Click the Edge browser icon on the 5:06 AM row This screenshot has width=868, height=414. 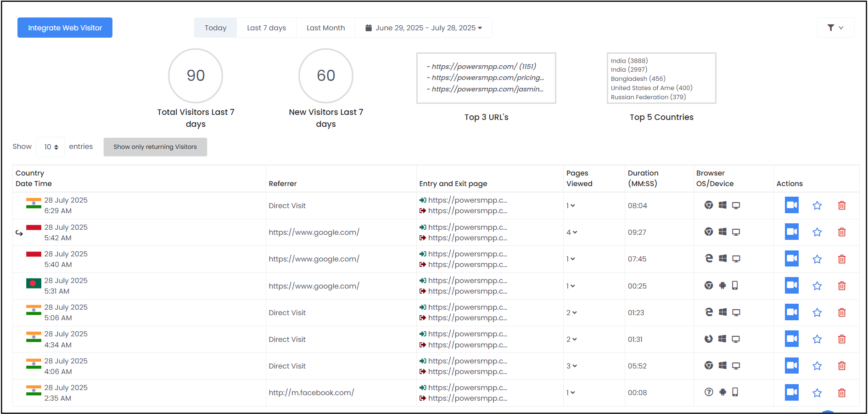pyautogui.click(x=708, y=312)
